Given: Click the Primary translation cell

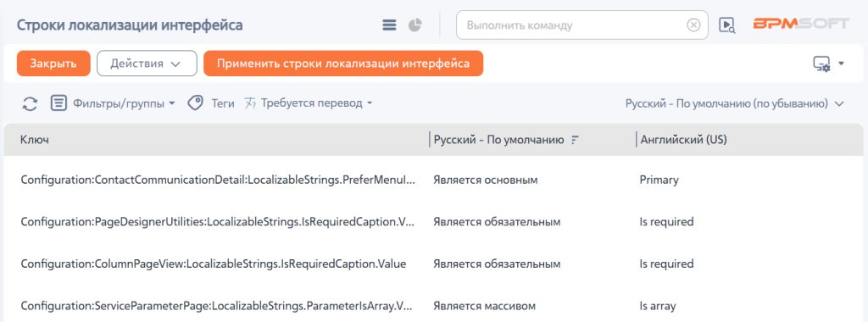Looking at the screenshot, I should 659,180.
